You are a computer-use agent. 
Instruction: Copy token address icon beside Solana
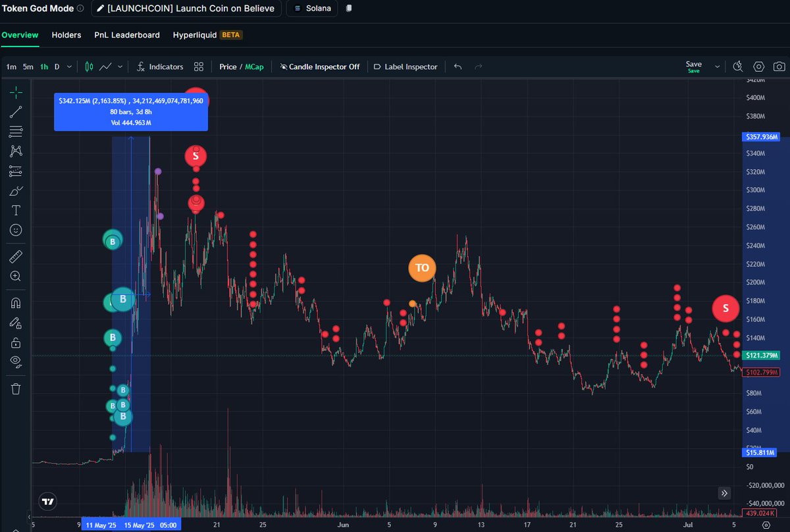coord(349,9)
